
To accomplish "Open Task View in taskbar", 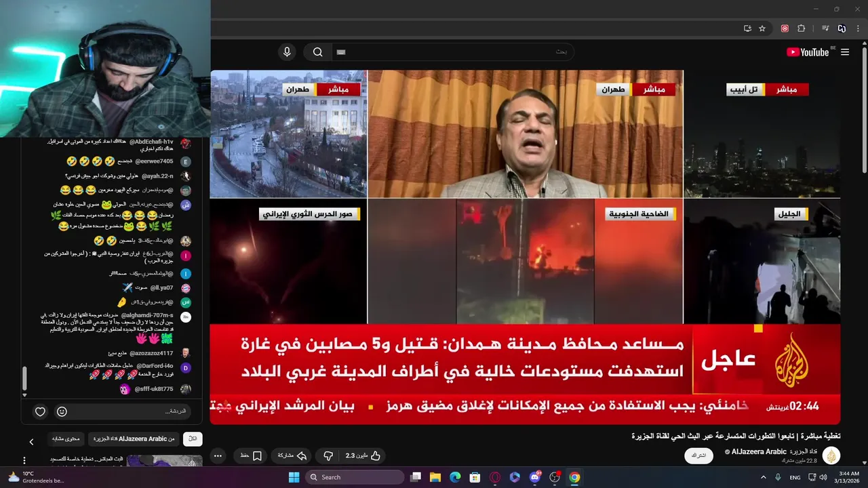I will (x=416, y=477).
